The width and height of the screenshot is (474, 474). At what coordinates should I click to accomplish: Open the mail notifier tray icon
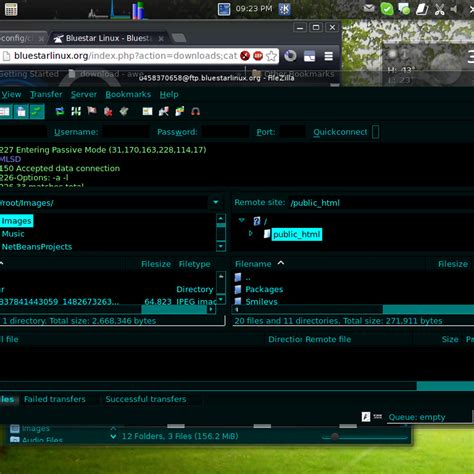click(369, 8)
